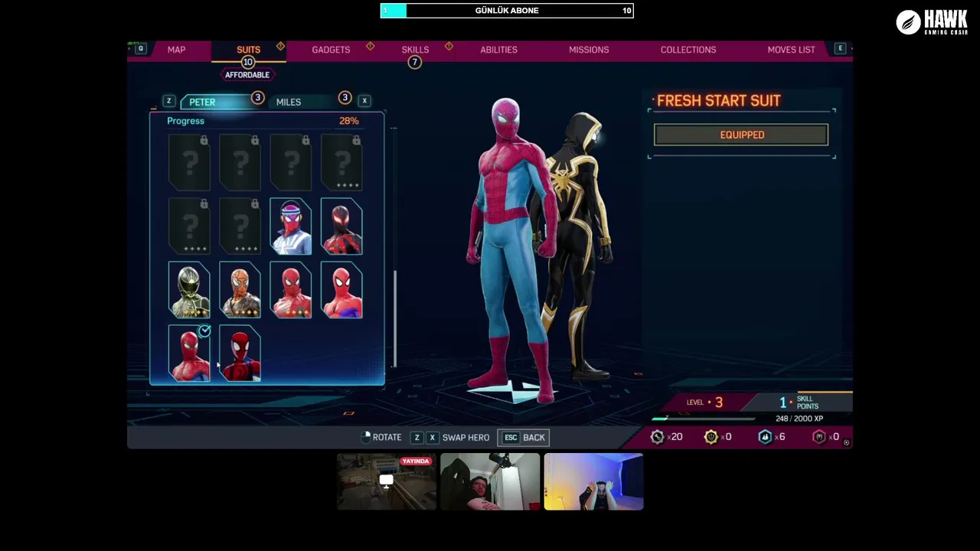Click the monitor icon on the live stream thumbnail
980x551 pixels.
(386, 481)
